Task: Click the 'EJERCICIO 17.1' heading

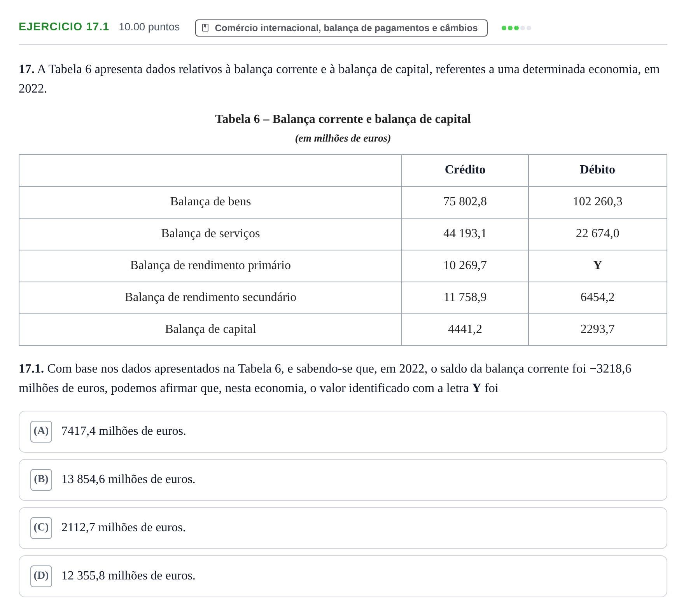Action: tap(64, 27)
